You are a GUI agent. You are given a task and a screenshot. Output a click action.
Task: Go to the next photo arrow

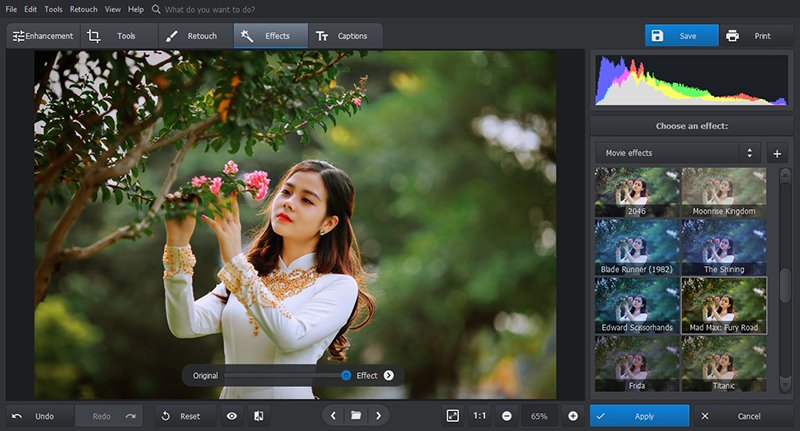[x=377, y=415]
